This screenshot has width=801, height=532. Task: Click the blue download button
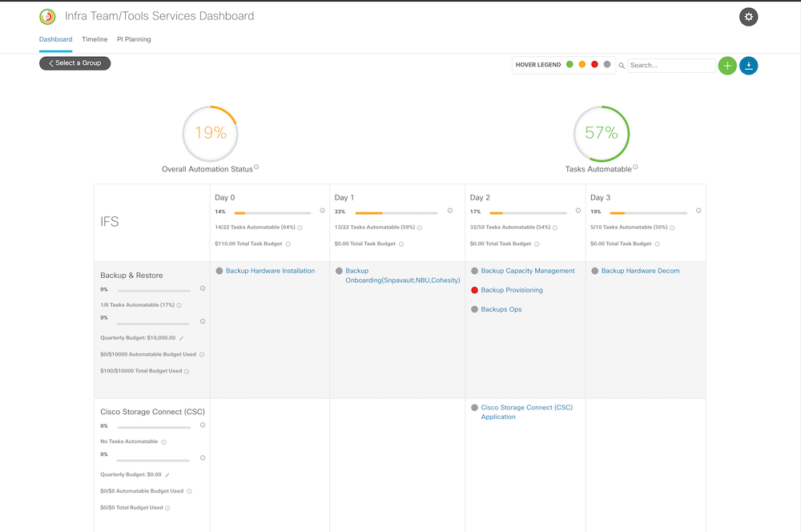click(x=748, y=66)
